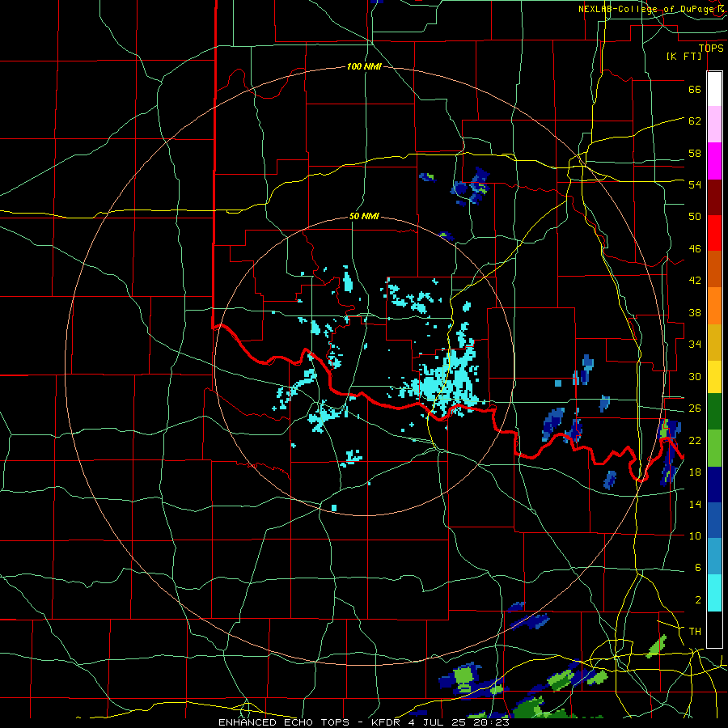
Task: Pick the bright yellow legend swatch
Action: (x=714, y=377)
